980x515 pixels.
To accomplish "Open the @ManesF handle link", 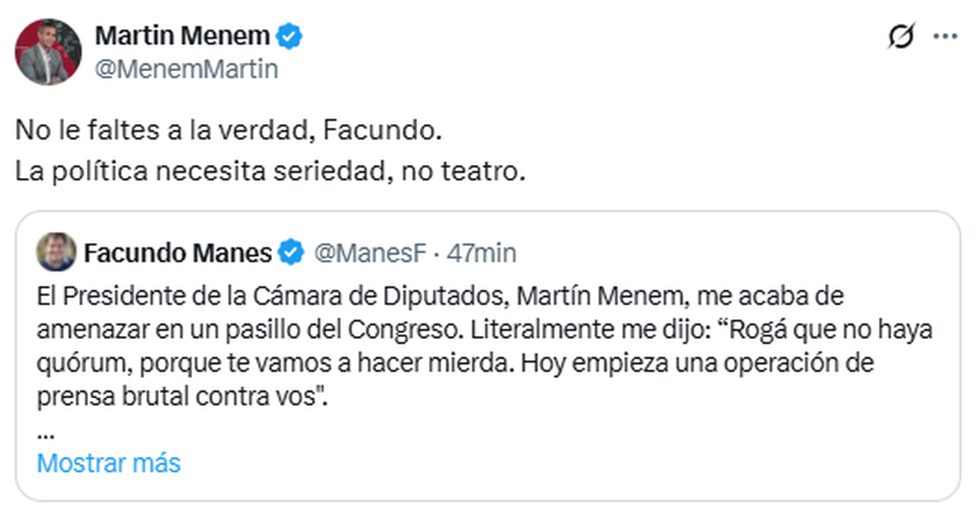I will click(371, 254).
